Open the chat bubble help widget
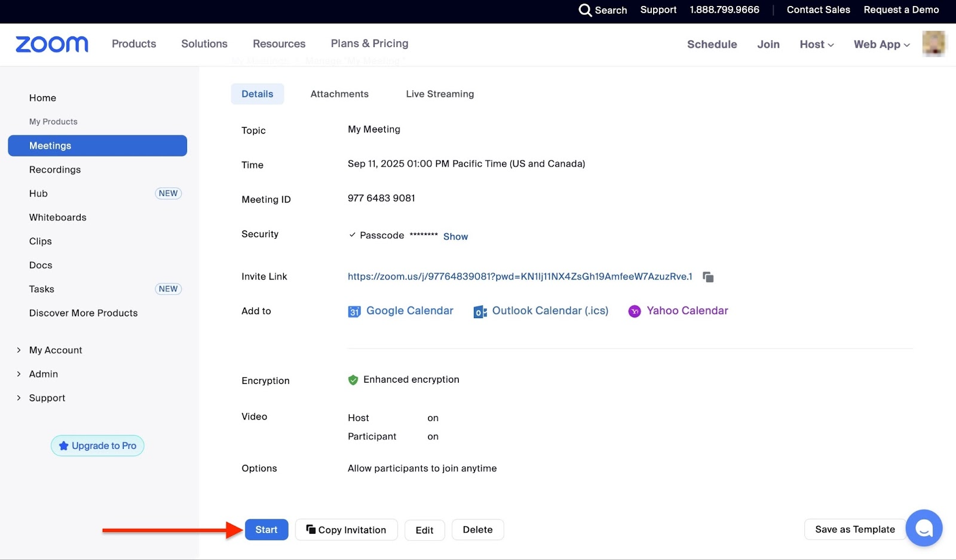The width and height of the screenshot is (956, 560). pos(924,528)
